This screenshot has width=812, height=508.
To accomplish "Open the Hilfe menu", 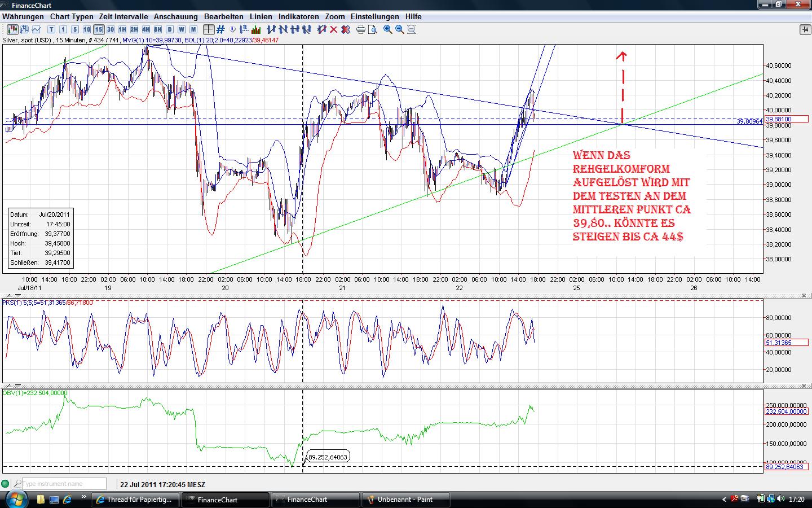I will click(413, 17).
